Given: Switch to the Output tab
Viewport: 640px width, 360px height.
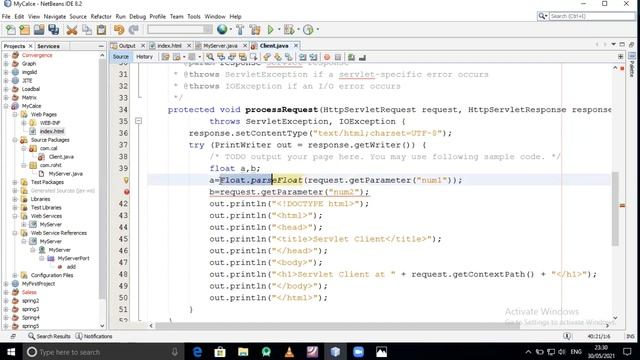Looking at the screenshot, I should coord(127,46).
